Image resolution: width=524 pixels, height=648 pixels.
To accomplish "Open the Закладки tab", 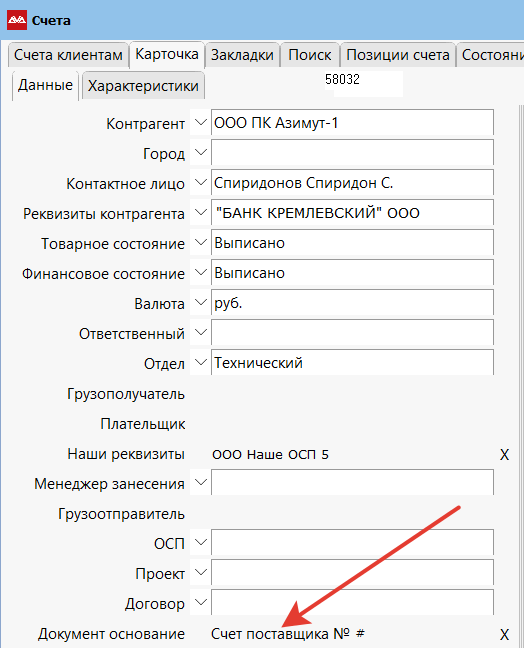I will [x=243, y=55].
